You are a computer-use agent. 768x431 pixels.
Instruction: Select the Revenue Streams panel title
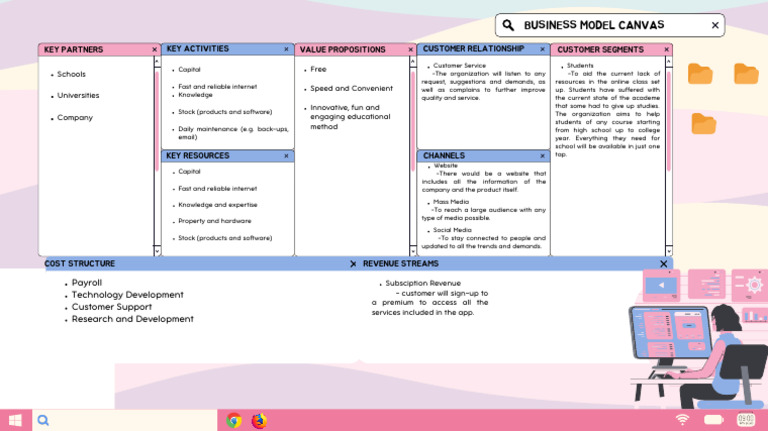[x=401, y=263]
